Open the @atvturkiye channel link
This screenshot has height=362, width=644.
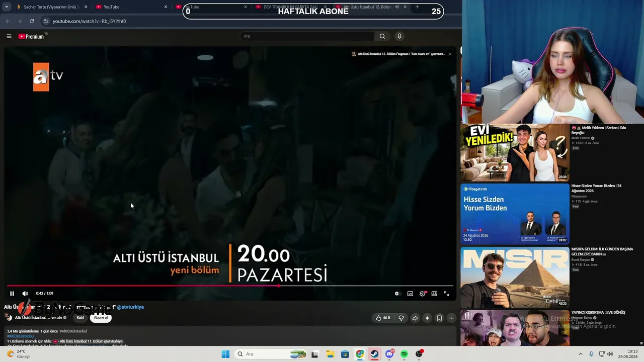(130, 307)
